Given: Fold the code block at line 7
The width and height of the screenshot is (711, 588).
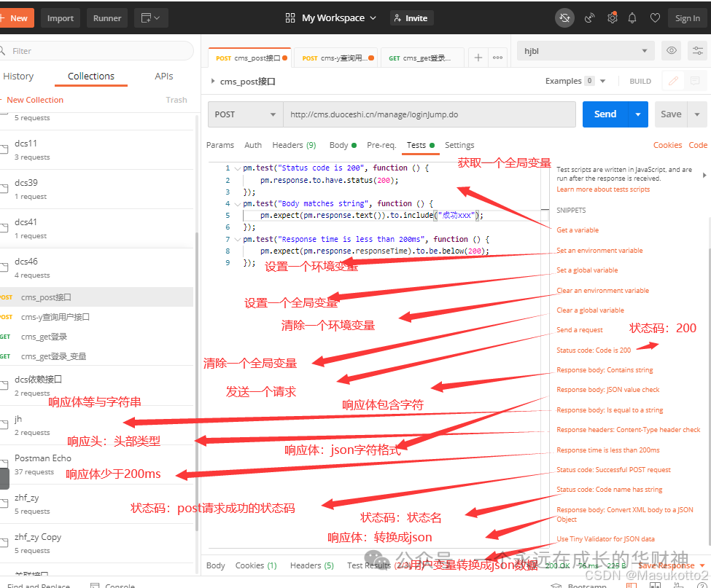Looking at the screenshot, I should pyautogui.click(x=238, y=240).
